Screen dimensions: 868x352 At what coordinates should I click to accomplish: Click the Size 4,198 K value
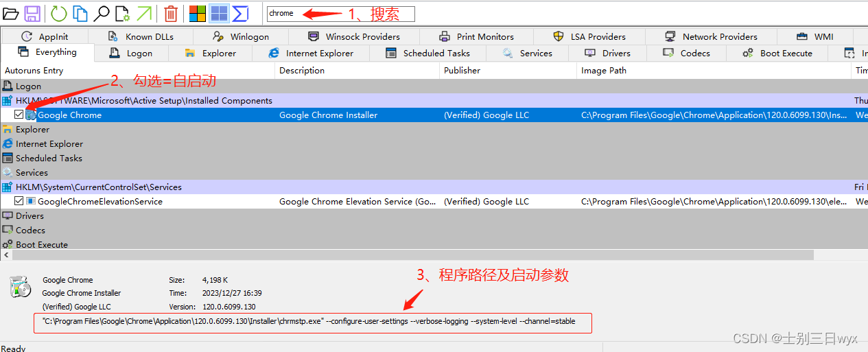click(x=215, y=280)
